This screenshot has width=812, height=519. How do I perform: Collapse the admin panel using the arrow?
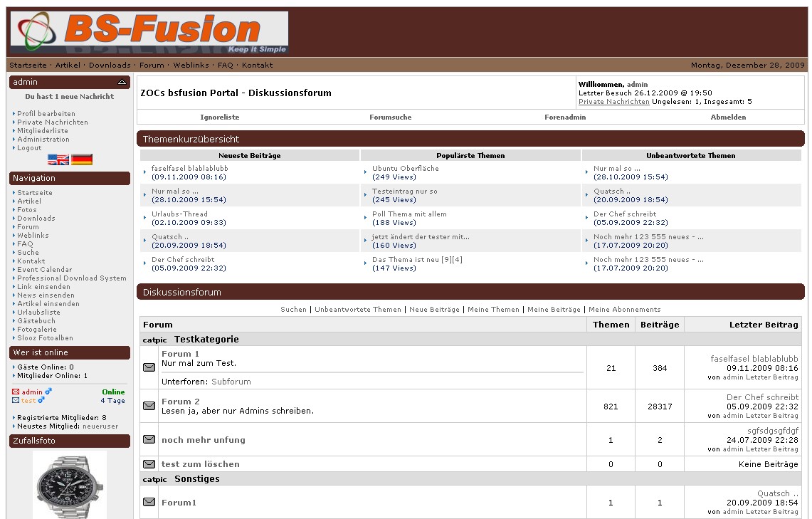[x=122, y=83]
